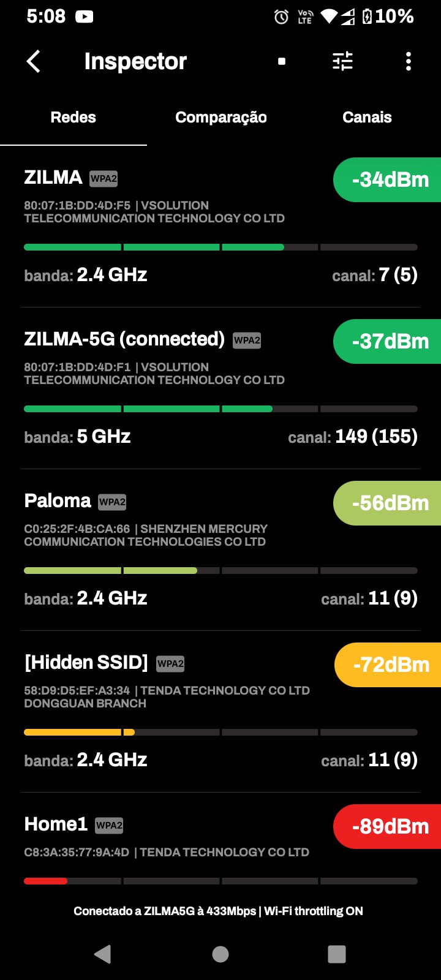The width and height of the screenshot is (441, 980).
Task: Tap the connection status text at bottom
Action: tap(218, 911)
